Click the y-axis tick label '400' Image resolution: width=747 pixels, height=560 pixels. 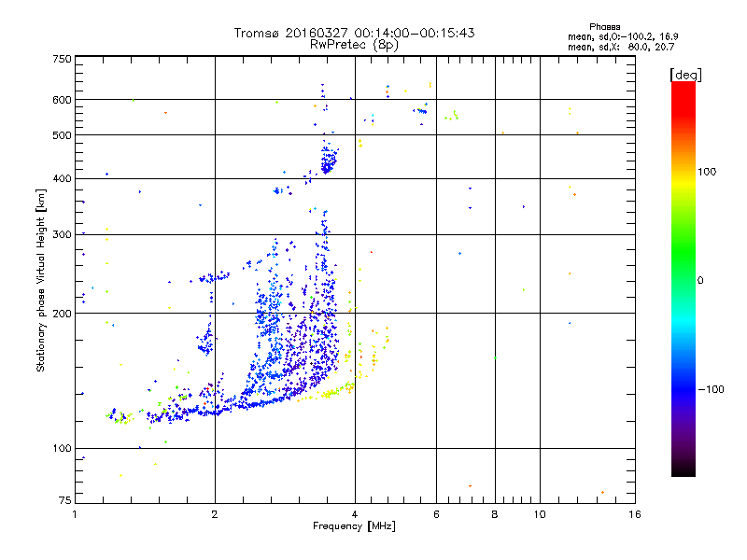tap(63, 178)
